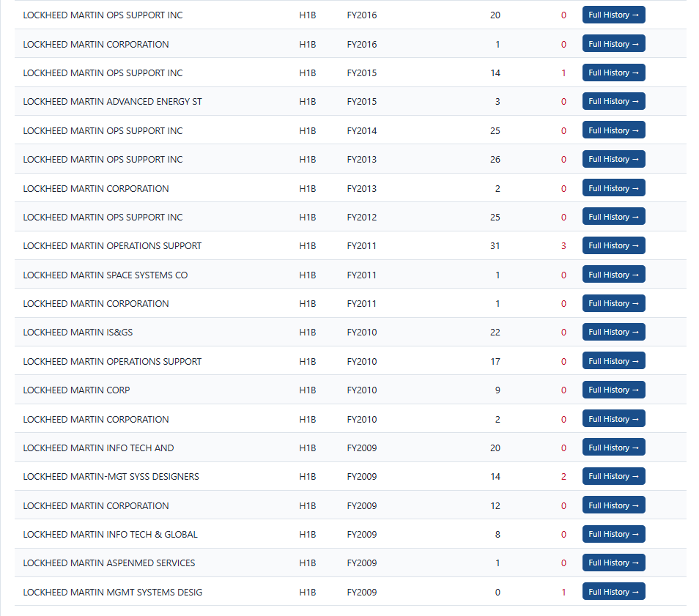
Task: Open Full History for LOCKHEED MARTIN IS&GS
Action: [613, 332]
